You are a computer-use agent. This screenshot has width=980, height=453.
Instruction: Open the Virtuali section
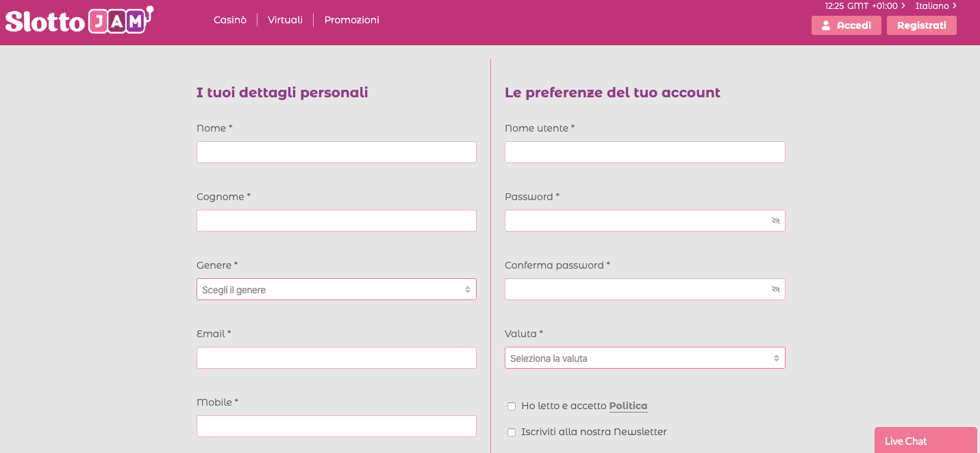tap(285, 20)
